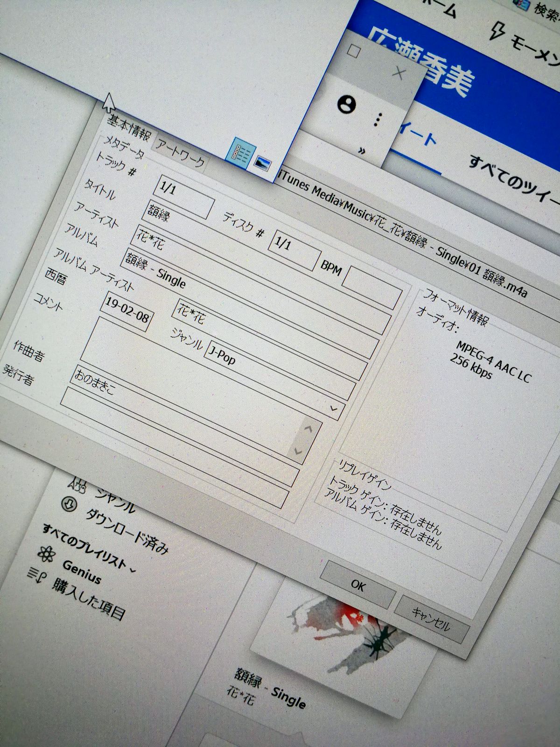
Task: Click the 花*花 artist name under album
Action: point(241,696)
